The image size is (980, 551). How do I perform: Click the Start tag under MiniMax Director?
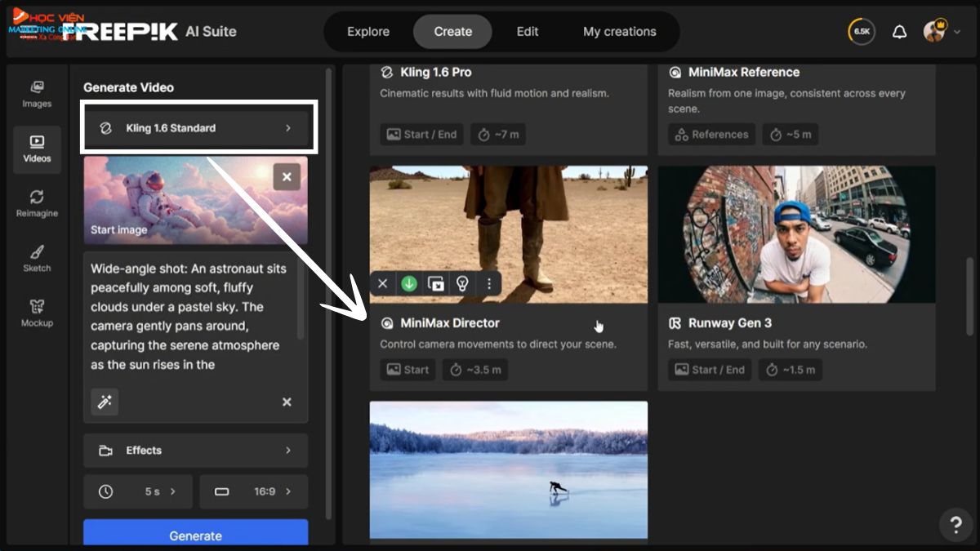[408, 370]
